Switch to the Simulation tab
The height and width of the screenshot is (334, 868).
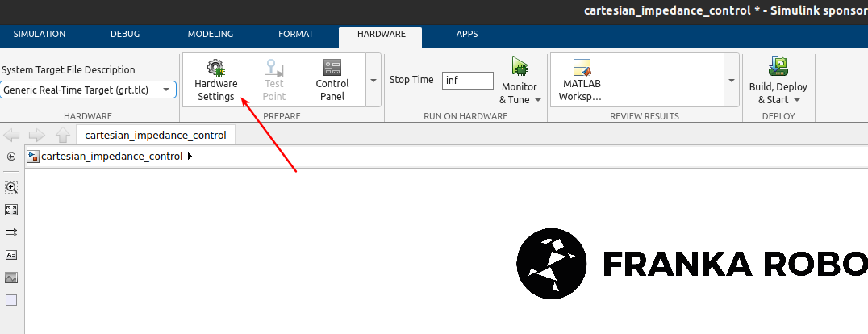(x=40, y=34)
